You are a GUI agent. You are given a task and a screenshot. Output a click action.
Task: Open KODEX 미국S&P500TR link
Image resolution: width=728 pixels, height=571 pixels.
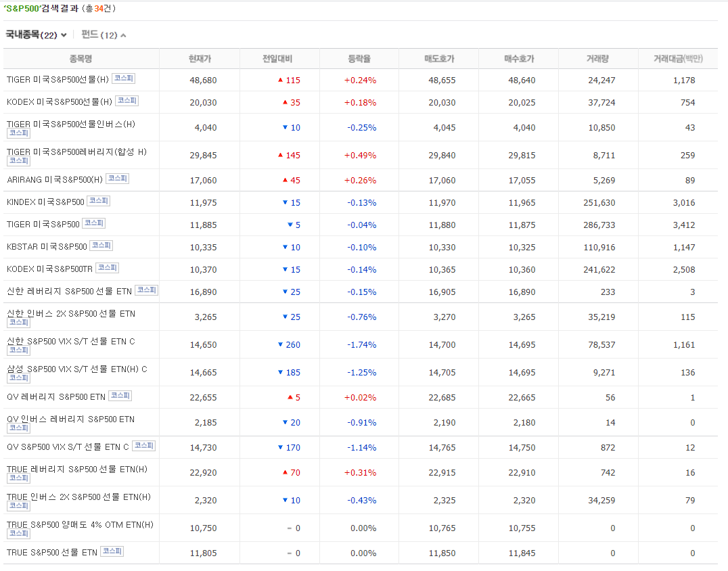pos(49,269)
